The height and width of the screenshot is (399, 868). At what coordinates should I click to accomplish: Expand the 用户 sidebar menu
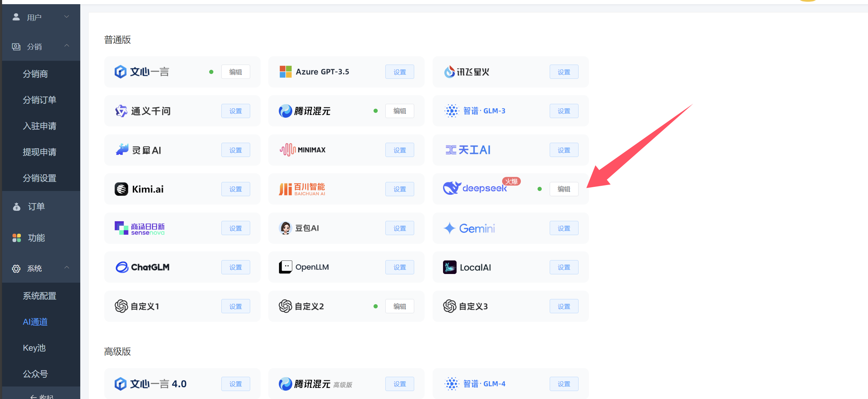pyautogui.click(x=41, y=17)
